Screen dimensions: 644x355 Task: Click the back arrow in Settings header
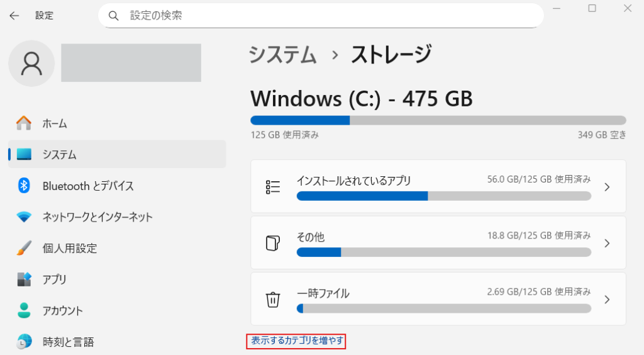(x=14, y=16)
